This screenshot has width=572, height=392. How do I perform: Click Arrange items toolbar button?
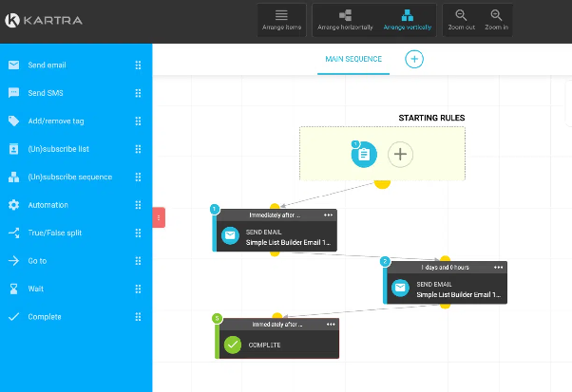click(281, 20)
